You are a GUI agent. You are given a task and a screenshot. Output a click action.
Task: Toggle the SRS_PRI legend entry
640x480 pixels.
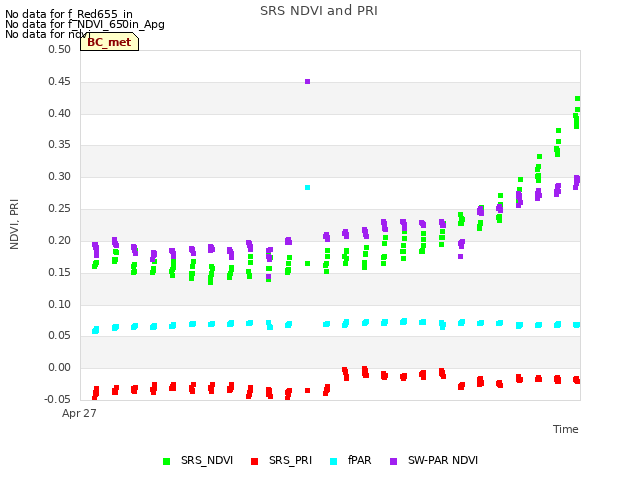coord(281,461)
